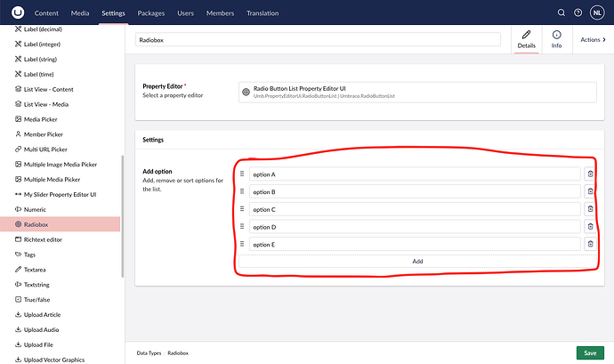
Task: Select the Details tab
Action: (x=526, y=40)
